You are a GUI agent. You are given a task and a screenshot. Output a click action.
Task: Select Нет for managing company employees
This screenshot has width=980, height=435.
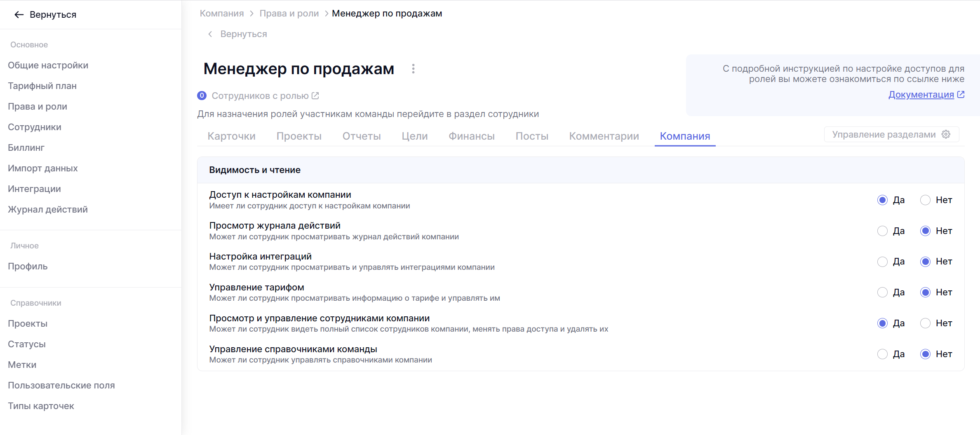(x=925, y=323)
